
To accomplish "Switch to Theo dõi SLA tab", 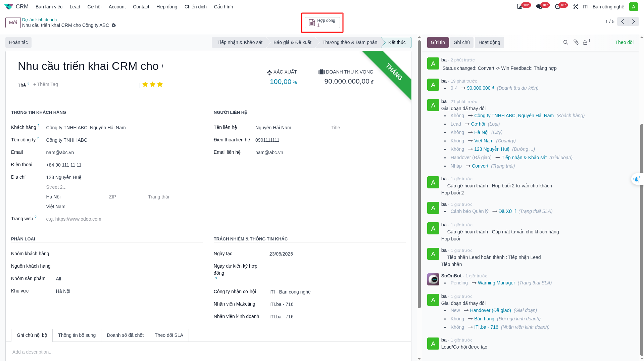I will click(169, 335).
